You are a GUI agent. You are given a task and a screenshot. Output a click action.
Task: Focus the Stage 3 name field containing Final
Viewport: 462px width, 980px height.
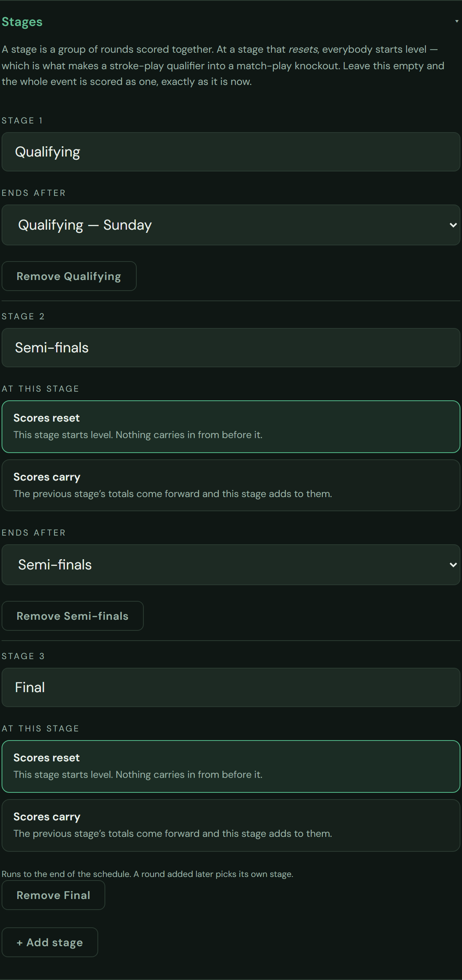click(231, 687)
